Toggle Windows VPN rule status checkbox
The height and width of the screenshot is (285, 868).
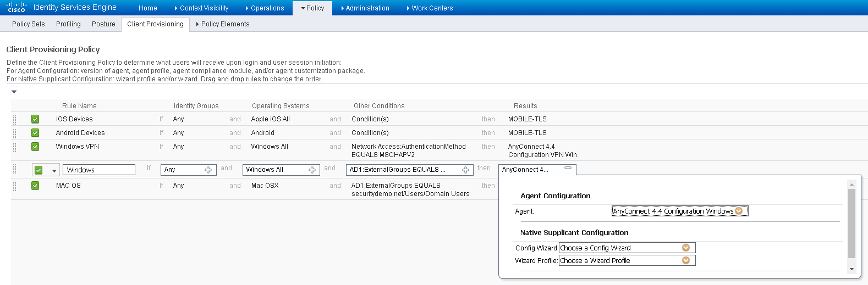35,147
